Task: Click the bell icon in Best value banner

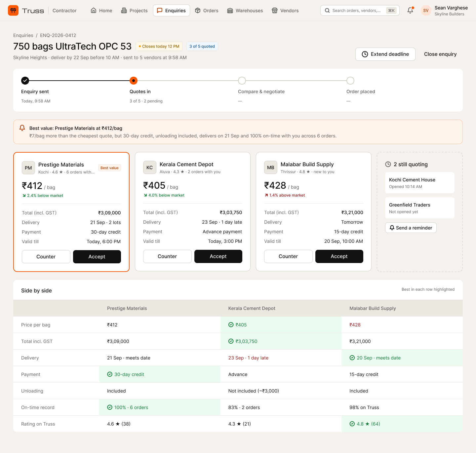Action: click(22, 128)
